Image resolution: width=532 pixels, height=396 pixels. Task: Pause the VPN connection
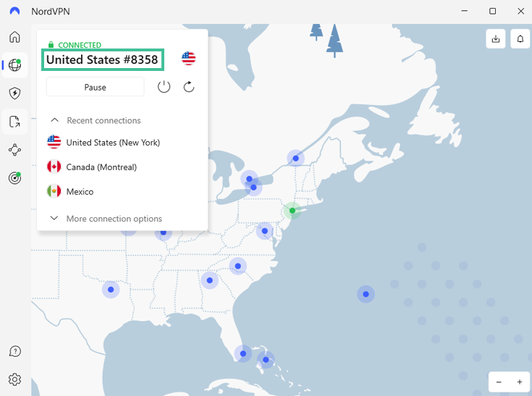[x=95, y=87]
